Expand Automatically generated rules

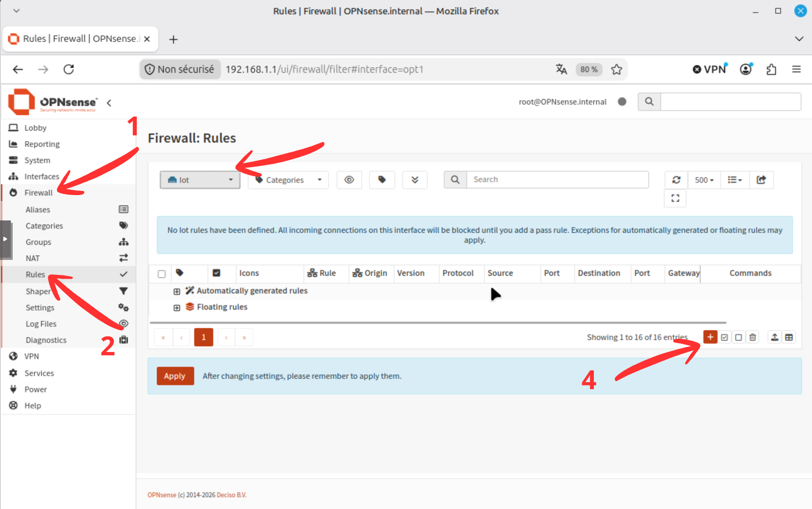click(x=177, y=291)
